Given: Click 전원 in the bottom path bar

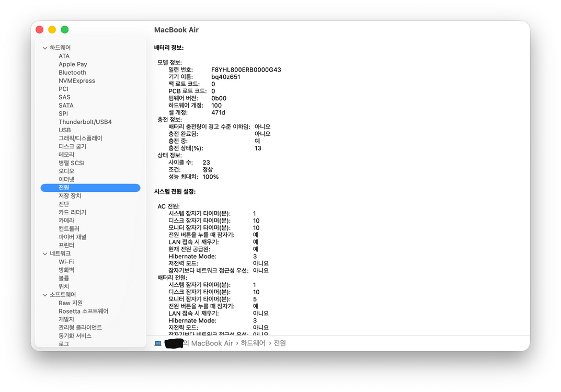Looking at the screenshot, I should [x=280, y=343].
